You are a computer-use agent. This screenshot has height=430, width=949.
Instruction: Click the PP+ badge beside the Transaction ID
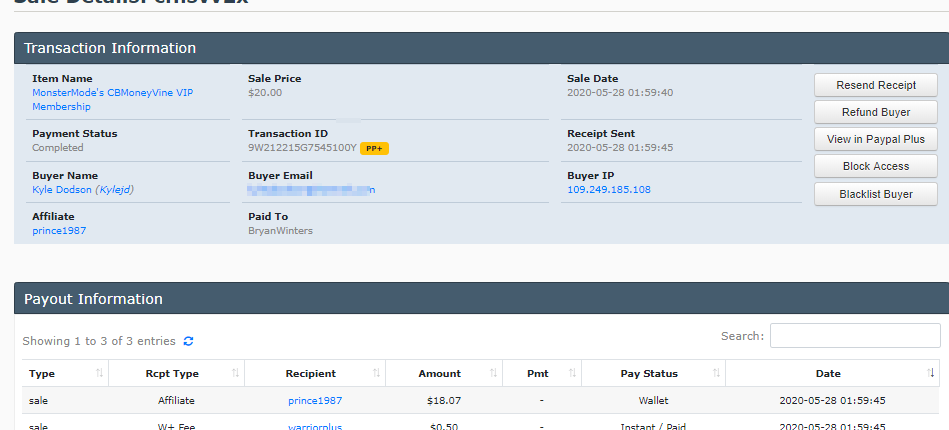[374, 148]
